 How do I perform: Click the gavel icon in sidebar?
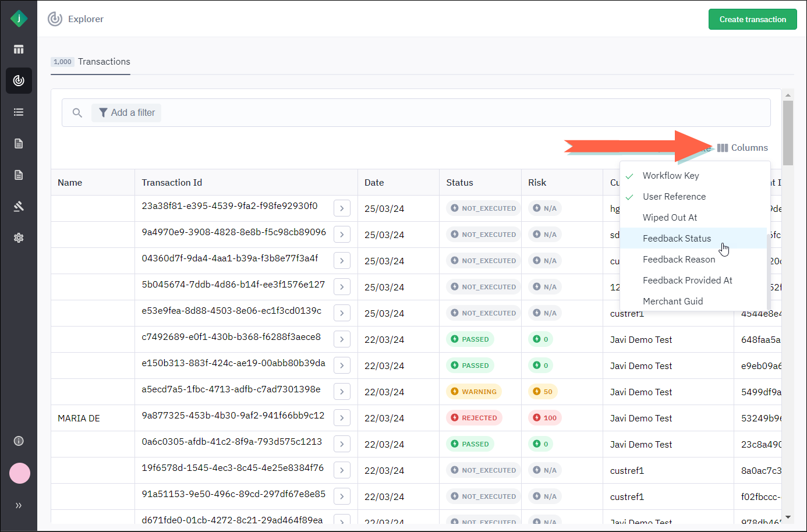pos(19,207)
